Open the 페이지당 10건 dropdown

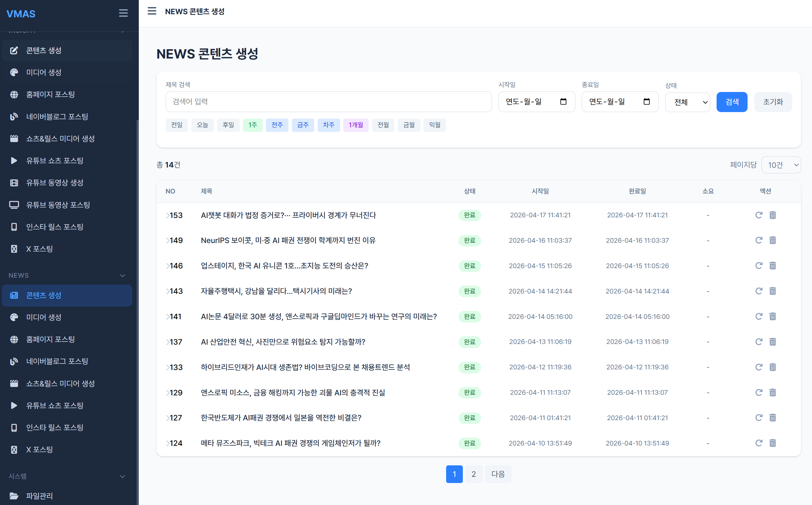[781, 165]
